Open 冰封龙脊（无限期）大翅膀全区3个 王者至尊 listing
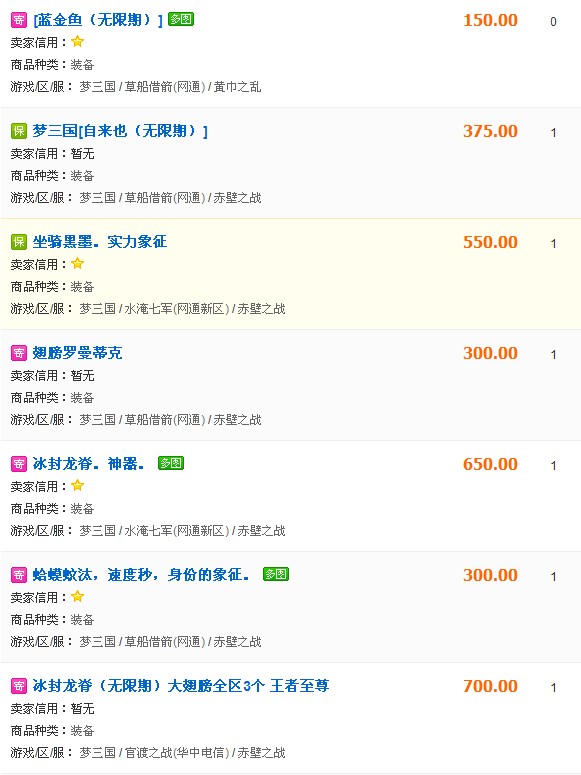This screenshot has width=581, height=775. coord(181,686)
